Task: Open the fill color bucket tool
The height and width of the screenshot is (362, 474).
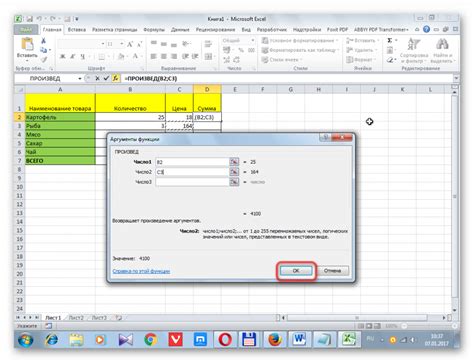Action: tap(121, 57)
